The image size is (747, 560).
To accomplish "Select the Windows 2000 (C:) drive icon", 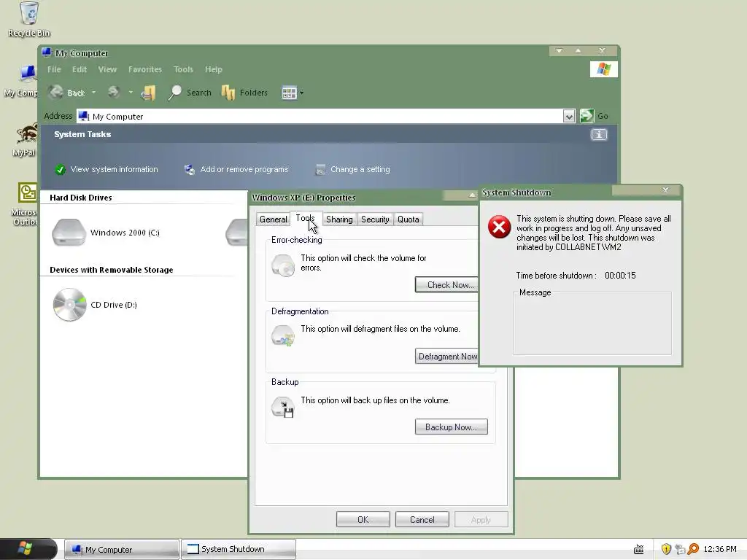I will (x=69, y=233).
